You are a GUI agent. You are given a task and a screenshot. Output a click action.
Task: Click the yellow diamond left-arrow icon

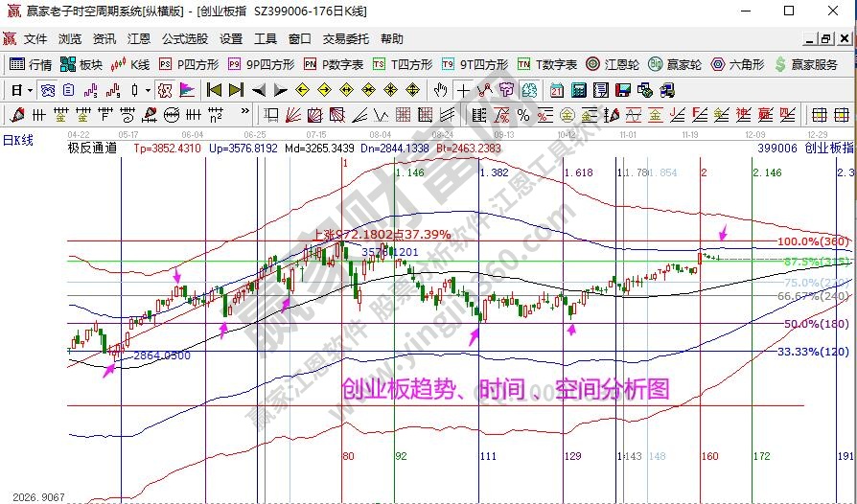(x=302, y=90)
